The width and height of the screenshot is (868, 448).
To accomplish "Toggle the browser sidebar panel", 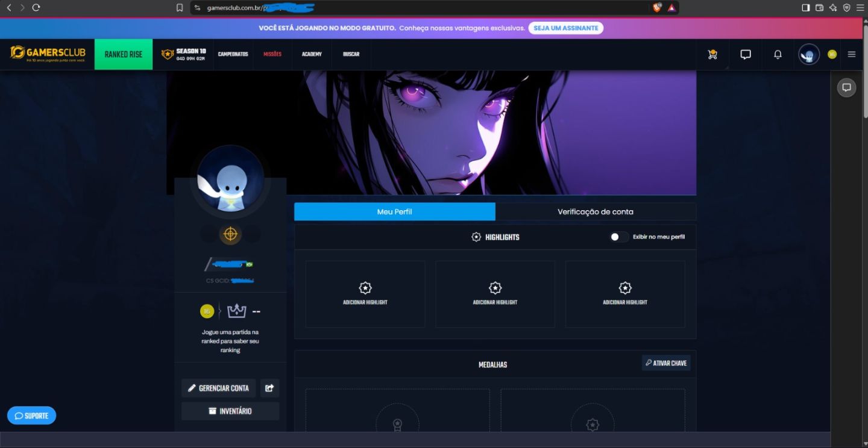I will (x=806, y=8).
